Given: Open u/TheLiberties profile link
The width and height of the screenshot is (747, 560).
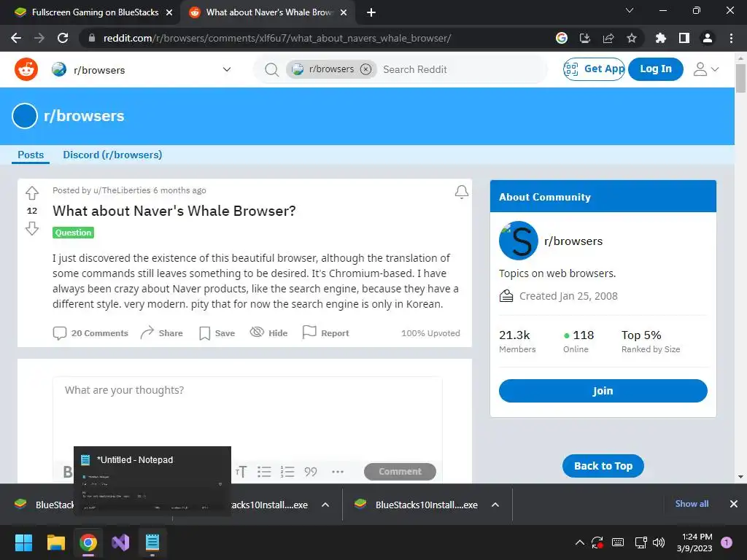Looking at the screenshot, I should [122, 190].
